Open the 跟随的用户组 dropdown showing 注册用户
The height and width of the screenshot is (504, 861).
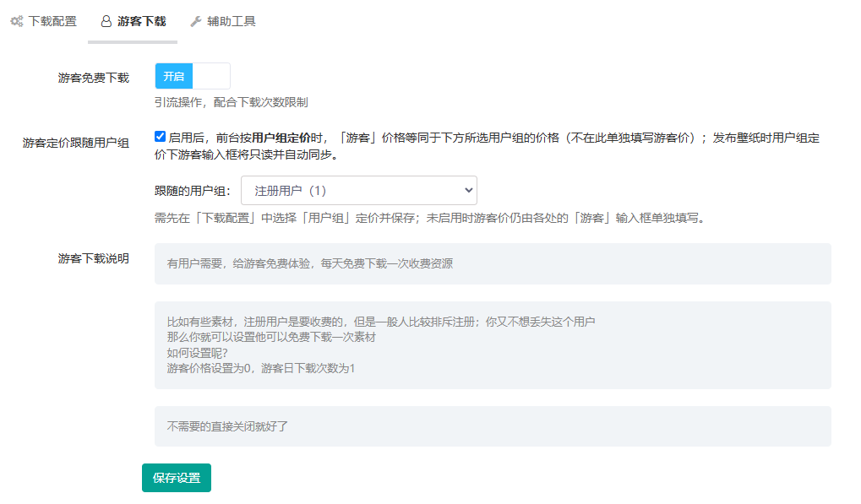pos(358,191)
